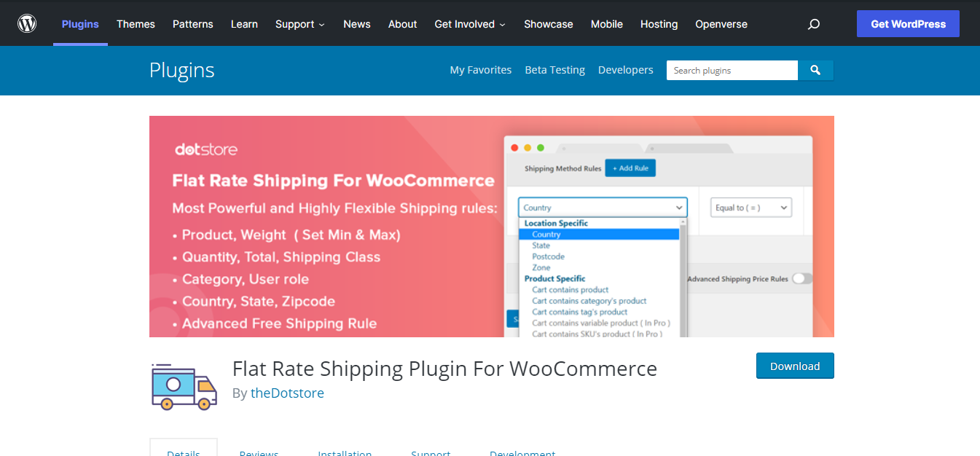980x456 pixels.
Task: Expand the Get Involved dropdown menu
Action: tap(470, 24)
